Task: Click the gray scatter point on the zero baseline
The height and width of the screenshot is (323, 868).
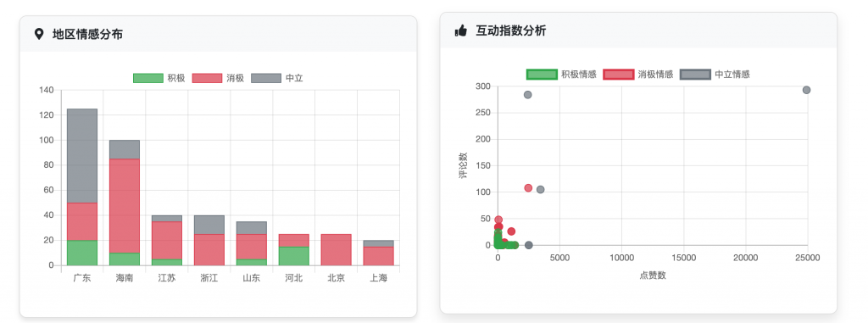Action: coord(529,245)
